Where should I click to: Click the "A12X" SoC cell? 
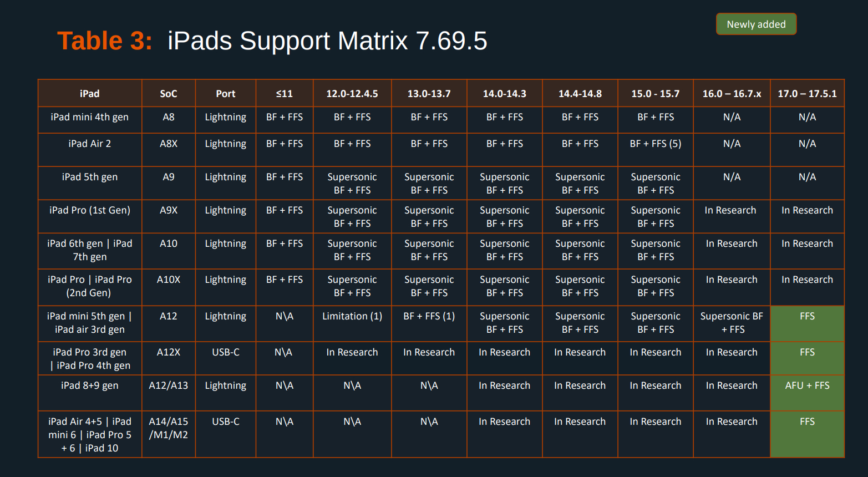point(169,352)
